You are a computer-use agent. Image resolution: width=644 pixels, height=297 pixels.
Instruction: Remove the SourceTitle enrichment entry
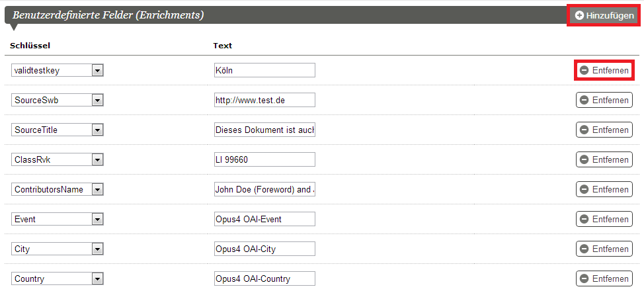click(x=604, y=130)
